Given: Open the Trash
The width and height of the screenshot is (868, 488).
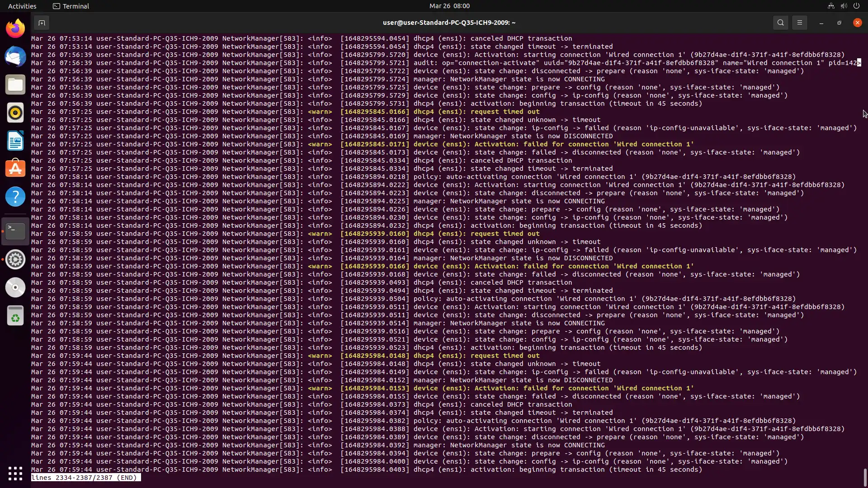Looking at the screenshot, I should (15, 316).
